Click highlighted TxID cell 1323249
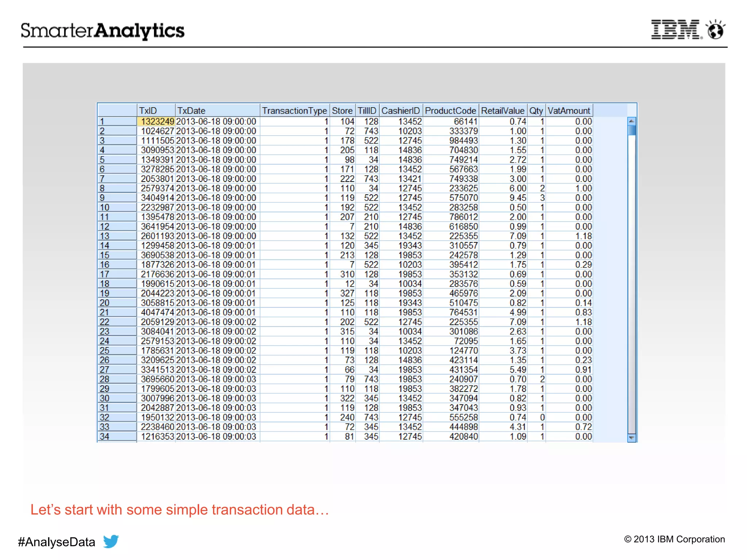Image resolution: width=747 pixels, height=560 pixels. click(156, 121)
